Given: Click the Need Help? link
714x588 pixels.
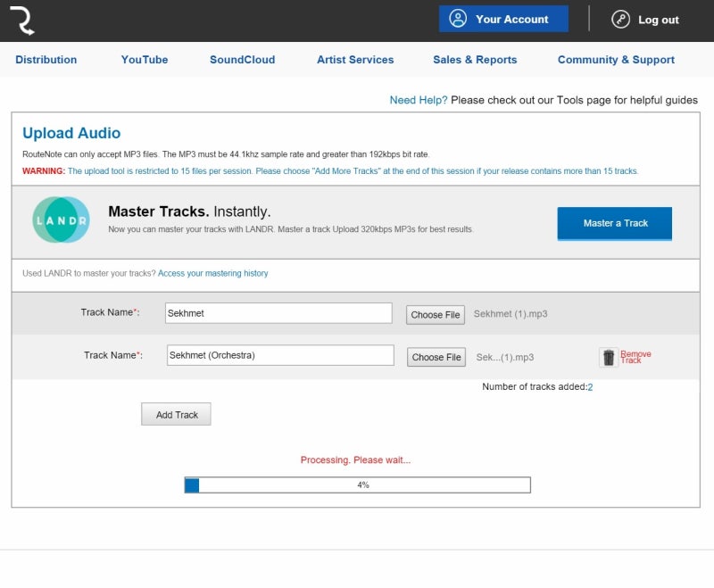Looking at the screenshot, I should pos(419,100).
